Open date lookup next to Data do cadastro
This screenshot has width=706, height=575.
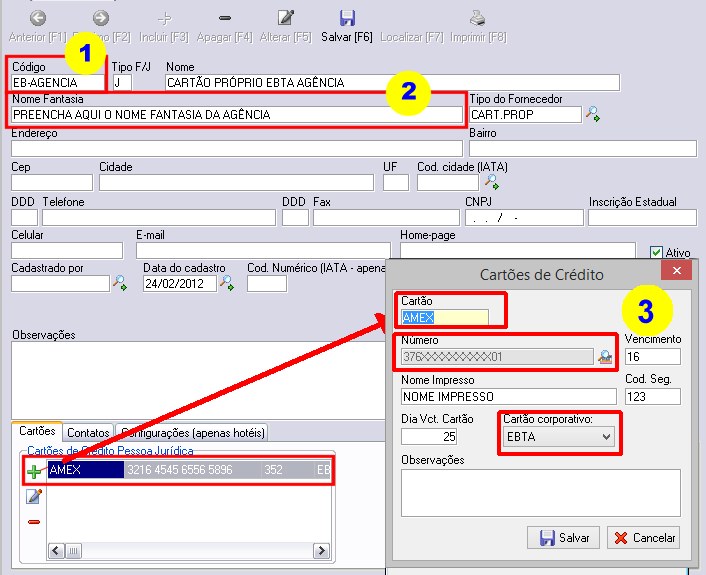pos(226,283)
